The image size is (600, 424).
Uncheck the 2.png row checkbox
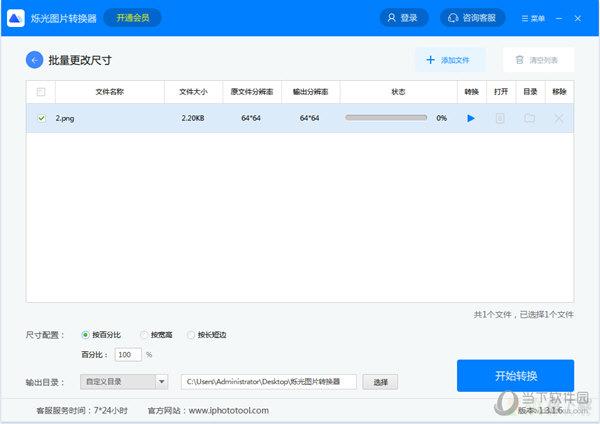(41, 118)
